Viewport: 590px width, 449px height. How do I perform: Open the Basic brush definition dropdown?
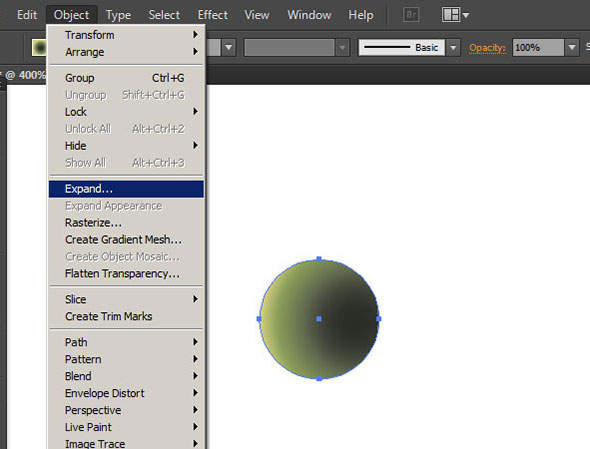coord(453,48)
